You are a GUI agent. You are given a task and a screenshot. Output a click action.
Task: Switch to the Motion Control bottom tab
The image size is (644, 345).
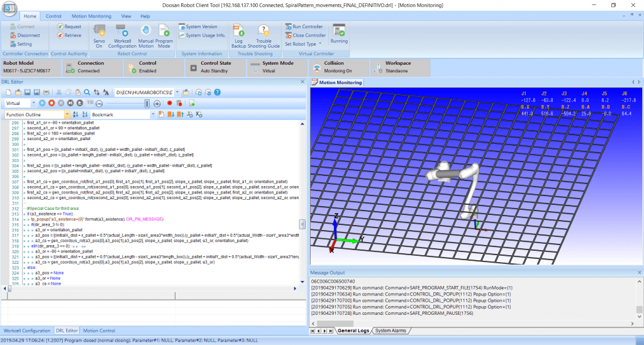99,330
